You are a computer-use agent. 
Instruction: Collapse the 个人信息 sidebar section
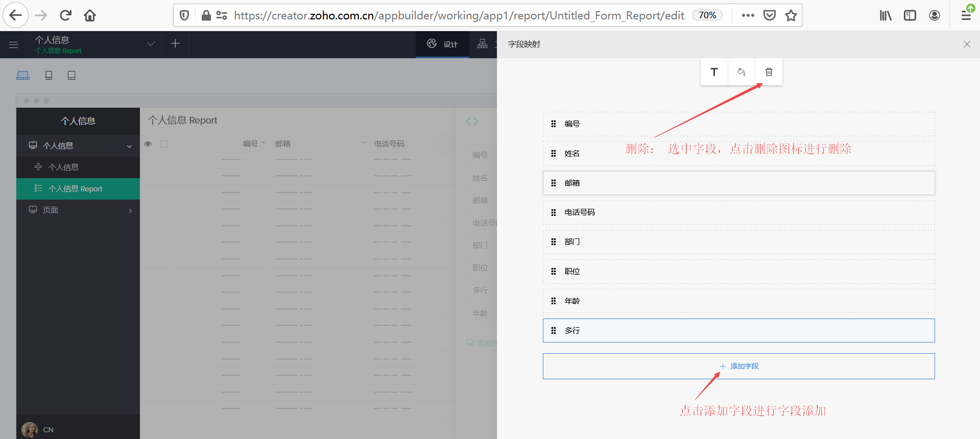click(x=129, y=146)
